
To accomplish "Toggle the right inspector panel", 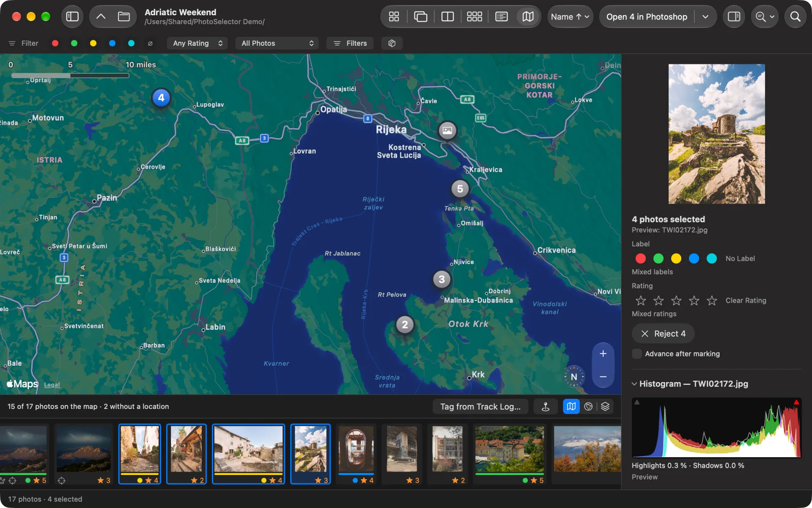I will coord(734,17).
